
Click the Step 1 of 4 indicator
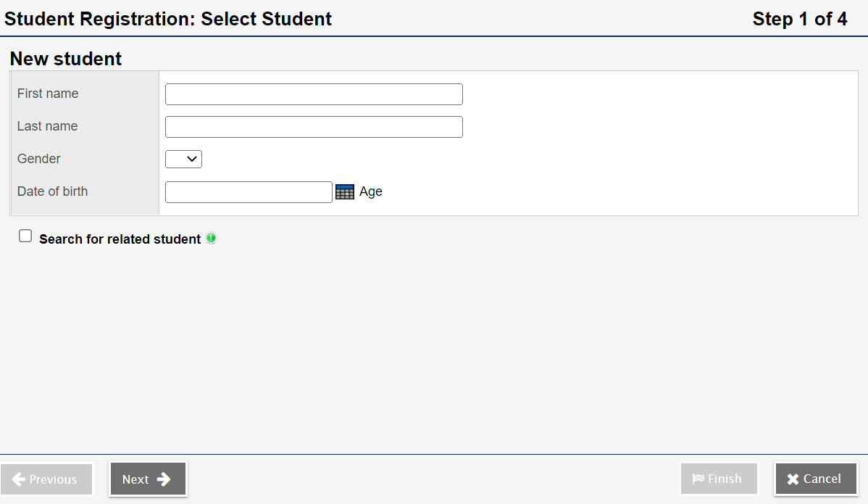pos(799,19)
